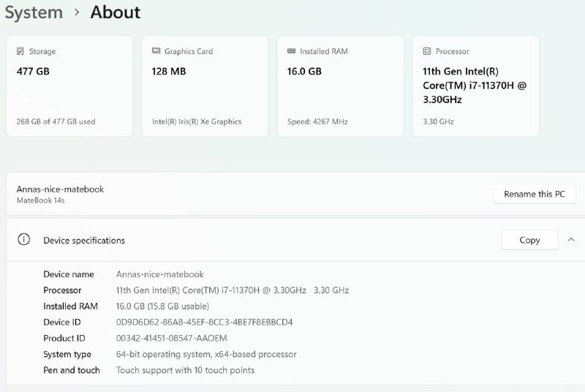Click the Installed RAM label in specifications
The image size is (585, 392).
pyautogui.click(x=70, y=306)
